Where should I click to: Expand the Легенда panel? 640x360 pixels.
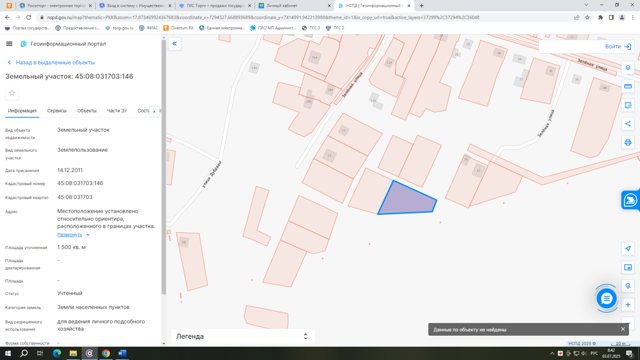[242, 336]
